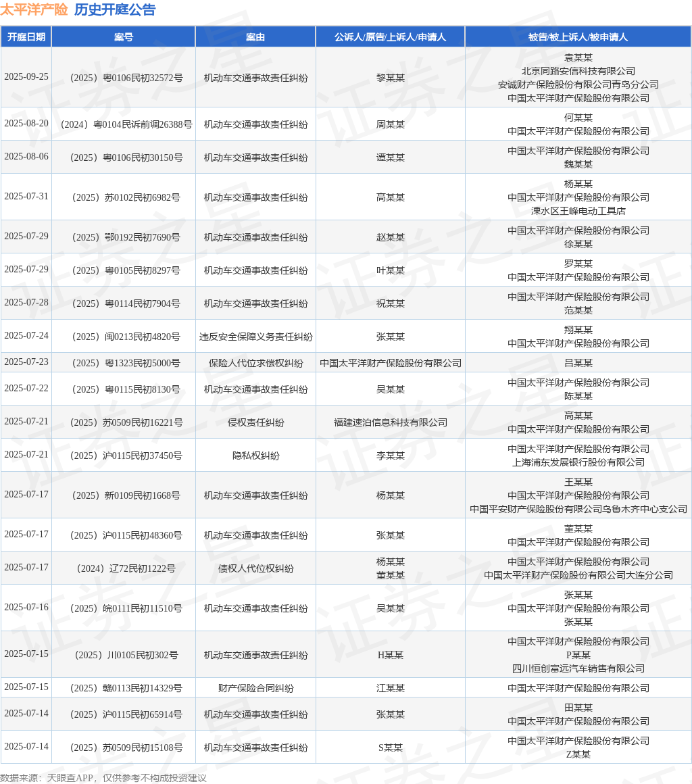The image size is (692, 784).
Task: Click defendant 上海浦东发展银行股份有限公司
Action: pyautogui.click(x=578, y=462)
